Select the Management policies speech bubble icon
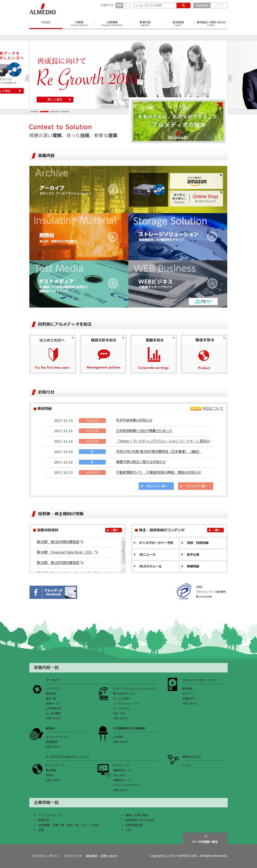The image size is (257, 868). [104, 354]
